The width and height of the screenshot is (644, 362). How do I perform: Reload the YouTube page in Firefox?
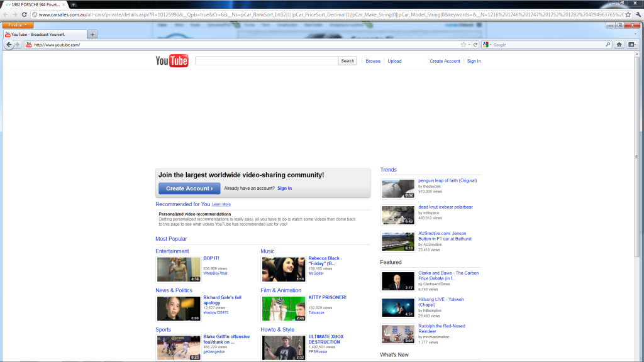pyautogui.click(x=476, y=45)
